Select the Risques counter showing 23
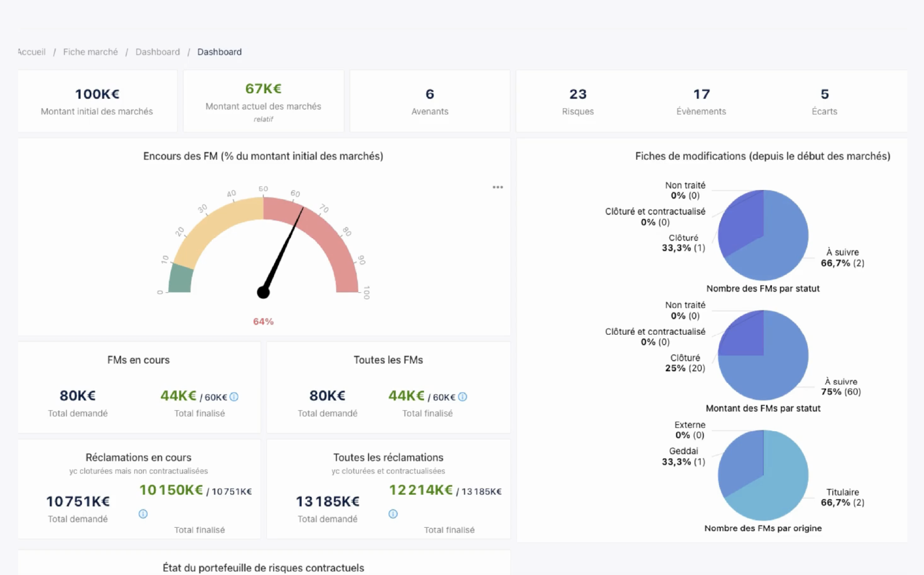This screenshot has width=924, height=575. tap(578, 101)
